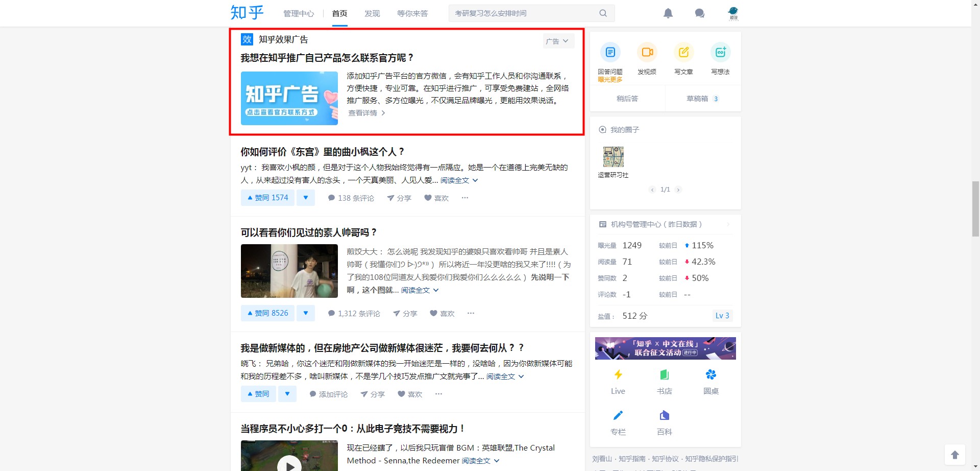
Task: Click 喜欢 heart on the 曲小枫 answer
Action: click(436, 198)
